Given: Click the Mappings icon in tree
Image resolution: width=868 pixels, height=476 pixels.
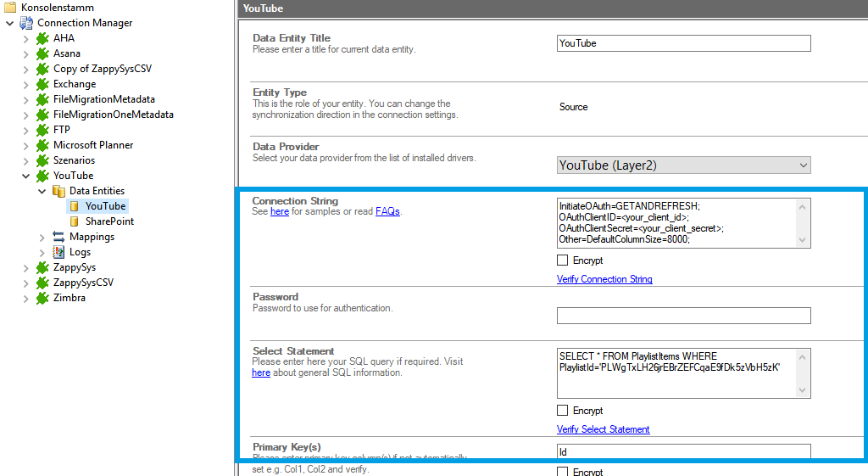Looking at the screenshot, I should [58, 237].
